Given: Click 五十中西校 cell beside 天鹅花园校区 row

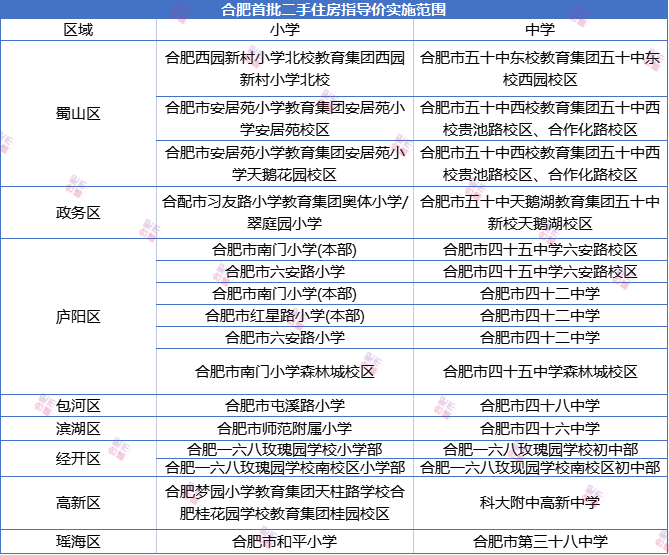Looking at the screenshot, I should click(x=540, y=163).
